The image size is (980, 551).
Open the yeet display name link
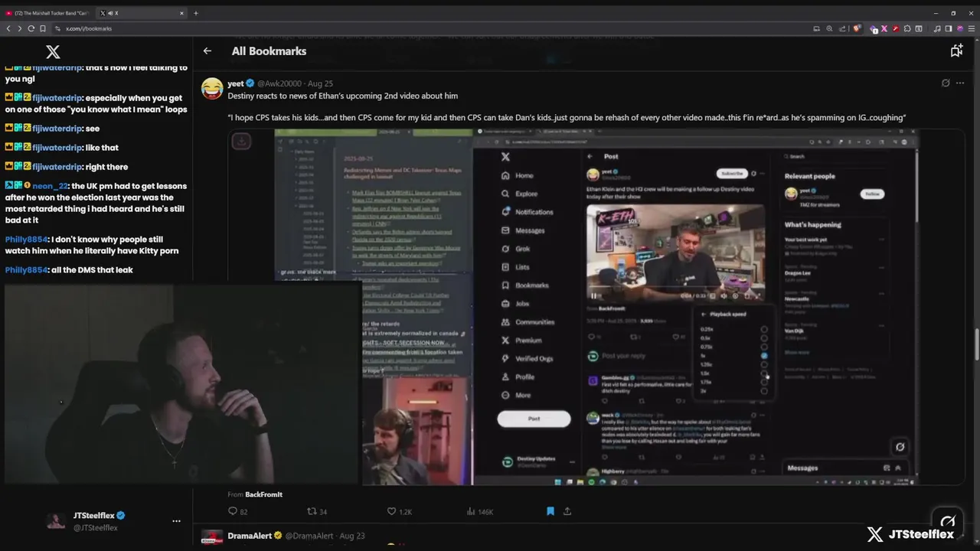tap(235, 83)
